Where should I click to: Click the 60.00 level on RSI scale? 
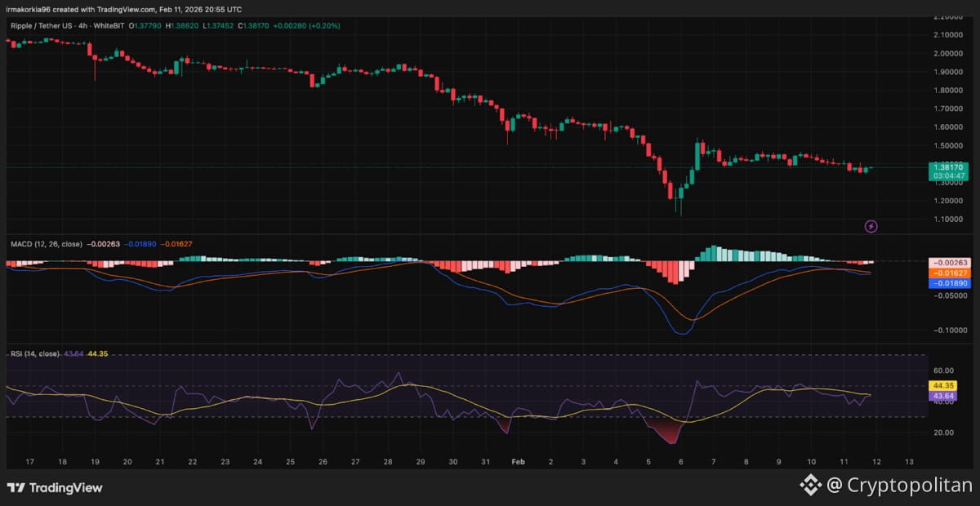click(x=944, y=369)
